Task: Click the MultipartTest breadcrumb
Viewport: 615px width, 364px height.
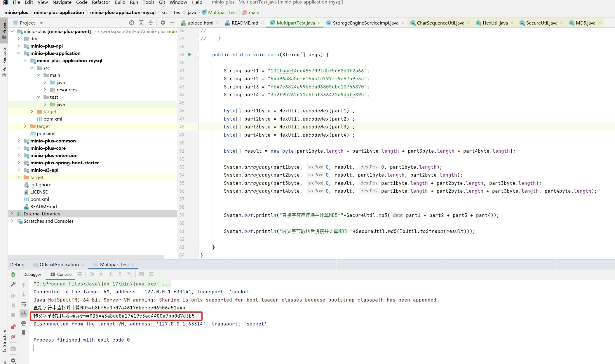Action: pyautogui.click(x=222, y=12)
